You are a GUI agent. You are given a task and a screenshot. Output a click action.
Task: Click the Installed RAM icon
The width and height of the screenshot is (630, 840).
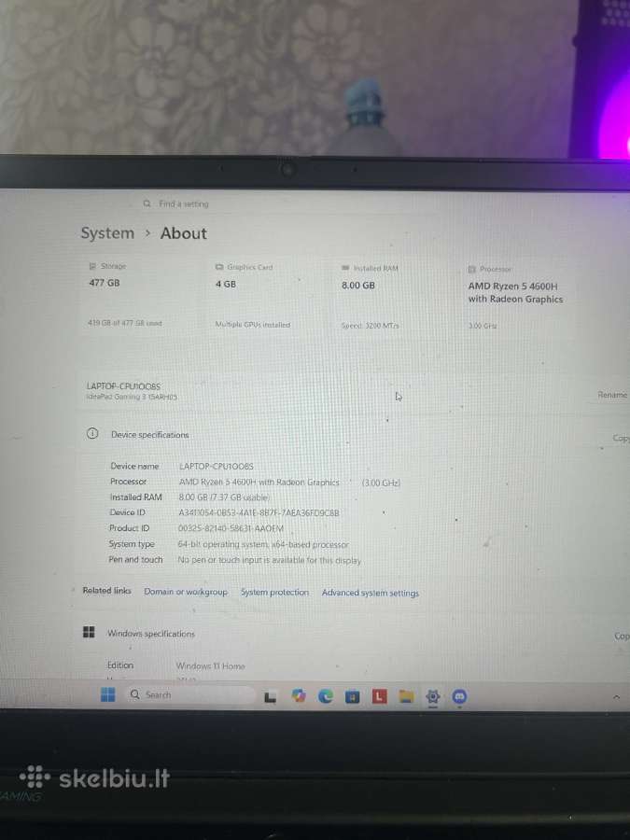(x=345, y=267)
